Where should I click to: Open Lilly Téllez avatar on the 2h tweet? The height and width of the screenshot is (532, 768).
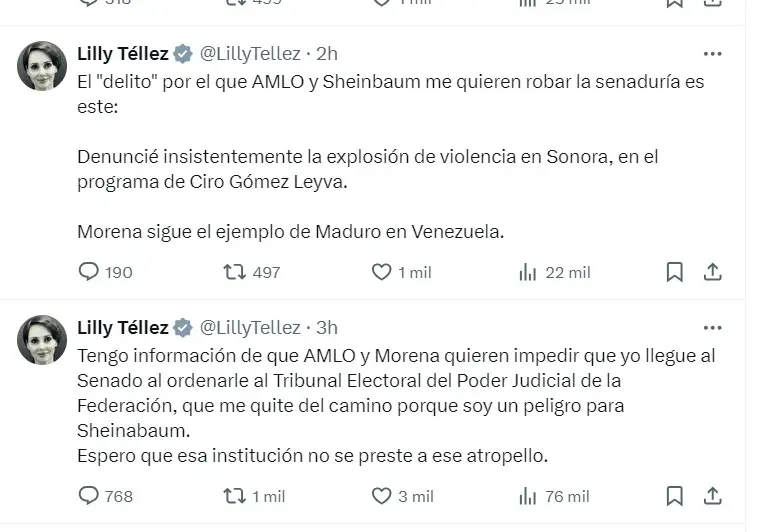[x=43, y=66]
